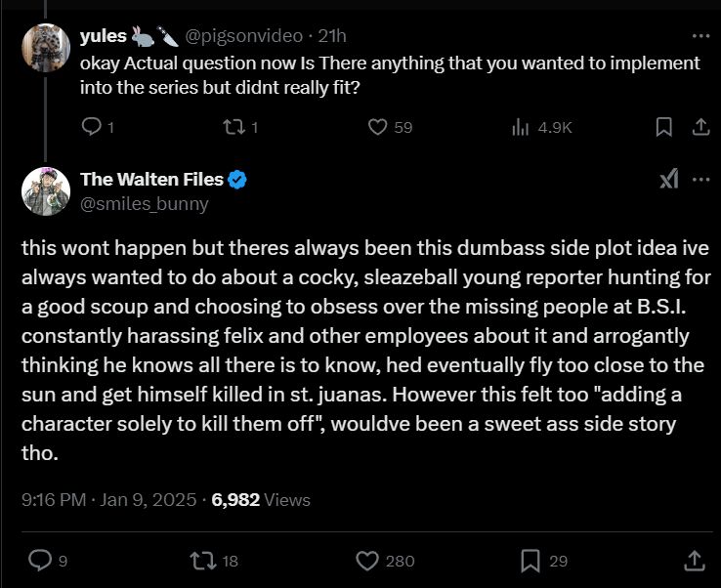
Task: Bookmark the yules tweet
Action: [x=663, y=127]
